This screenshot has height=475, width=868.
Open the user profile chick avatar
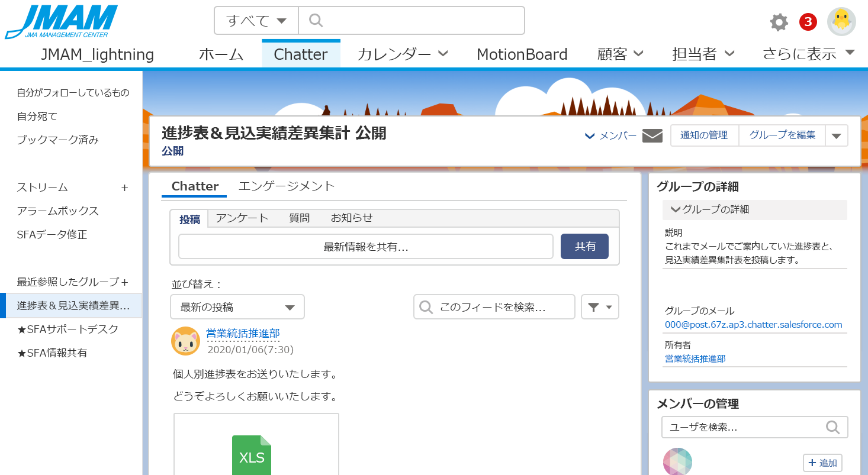841,22
